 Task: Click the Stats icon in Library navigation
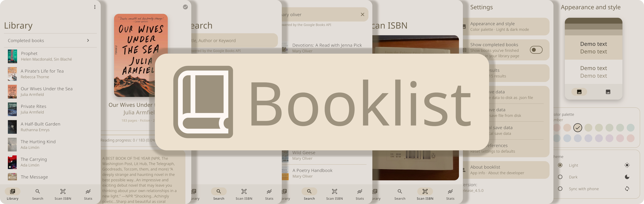[88, 192]
